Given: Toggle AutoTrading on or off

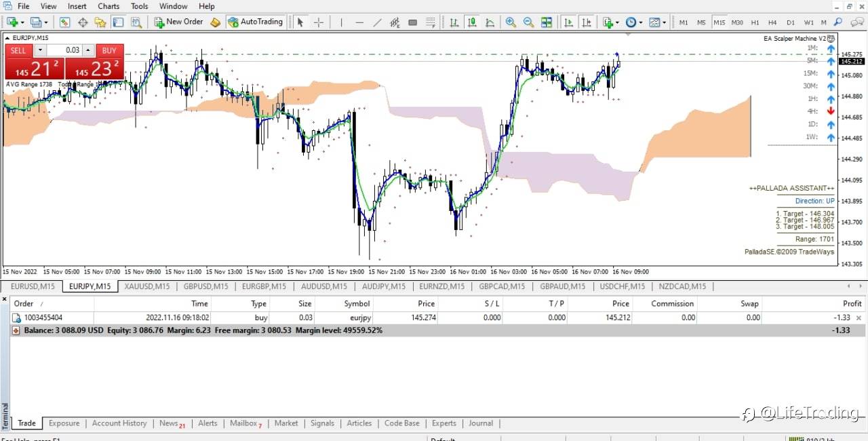Looking at the screenshot, I should [255, 22].
